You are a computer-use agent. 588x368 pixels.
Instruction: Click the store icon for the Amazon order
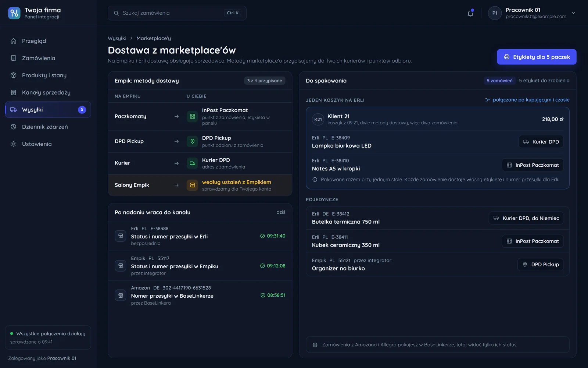pyautogui.click(x=121, y=295)
